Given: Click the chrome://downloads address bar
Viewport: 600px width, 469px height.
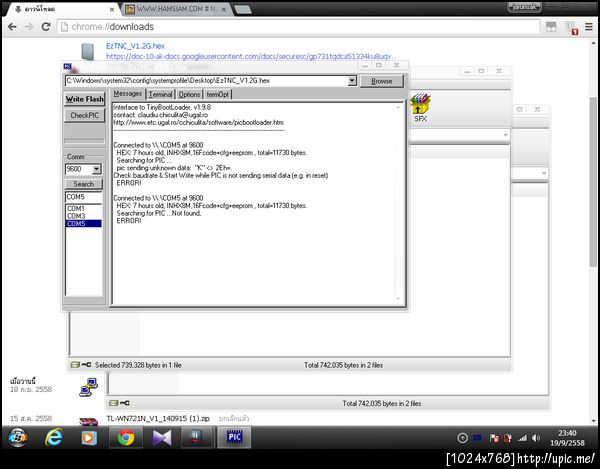Looking at the screenshot, I should coord(298,27).
